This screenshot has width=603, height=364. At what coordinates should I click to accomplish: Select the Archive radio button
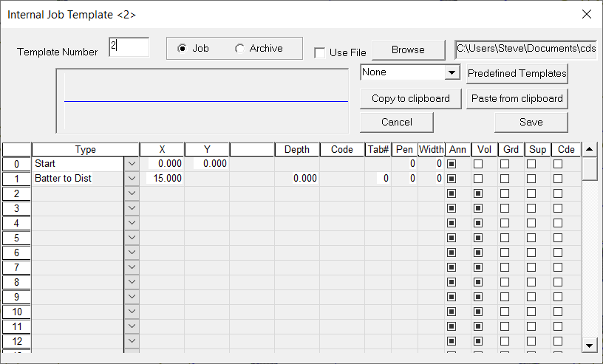(x=239, y=49)
